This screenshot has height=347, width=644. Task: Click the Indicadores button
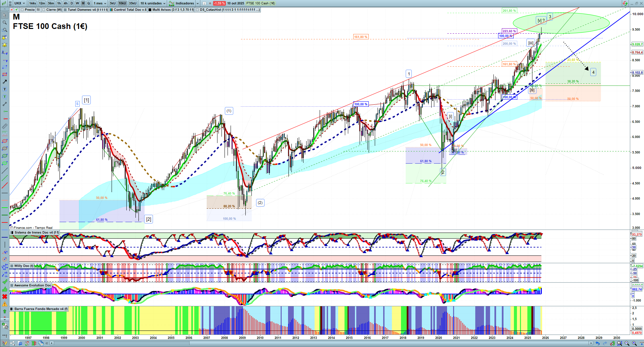[x=184, y=3]
